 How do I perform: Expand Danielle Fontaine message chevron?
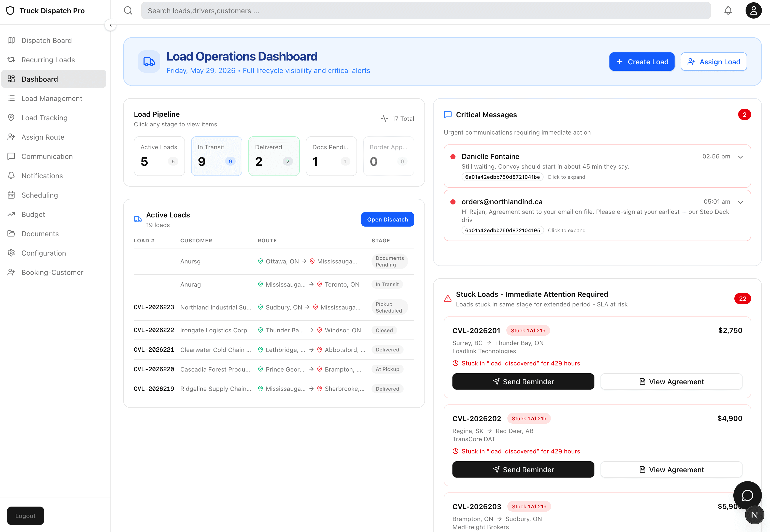pyautogui.click(x=740, y=157)
